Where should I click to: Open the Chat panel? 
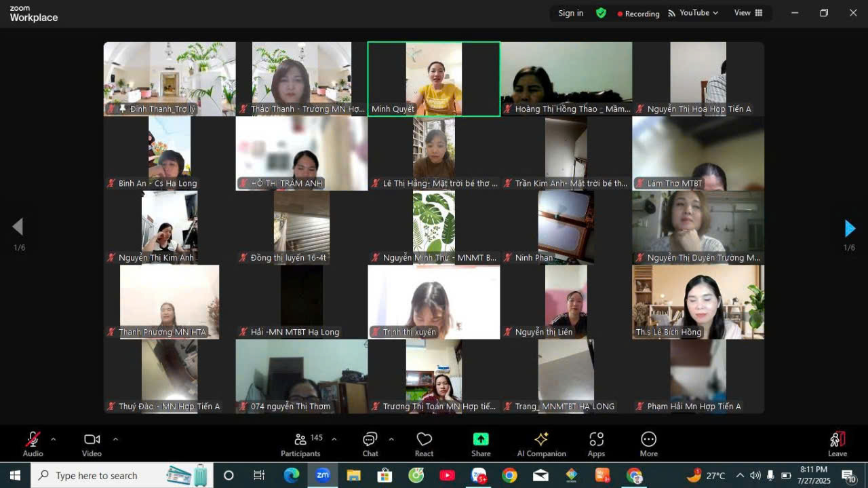[370, 444]
